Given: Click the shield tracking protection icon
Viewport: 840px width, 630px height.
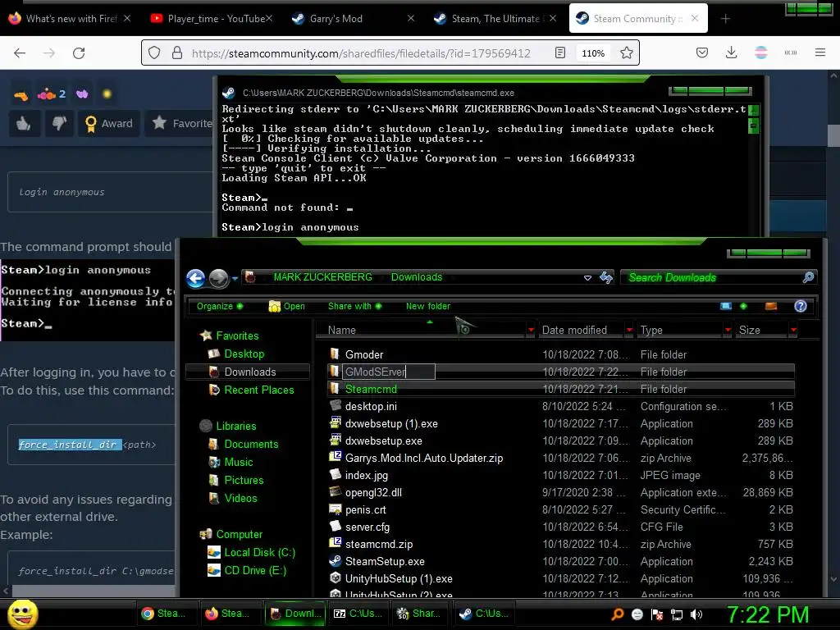Looking at the screenshot, I should click(x=154, y=52).
